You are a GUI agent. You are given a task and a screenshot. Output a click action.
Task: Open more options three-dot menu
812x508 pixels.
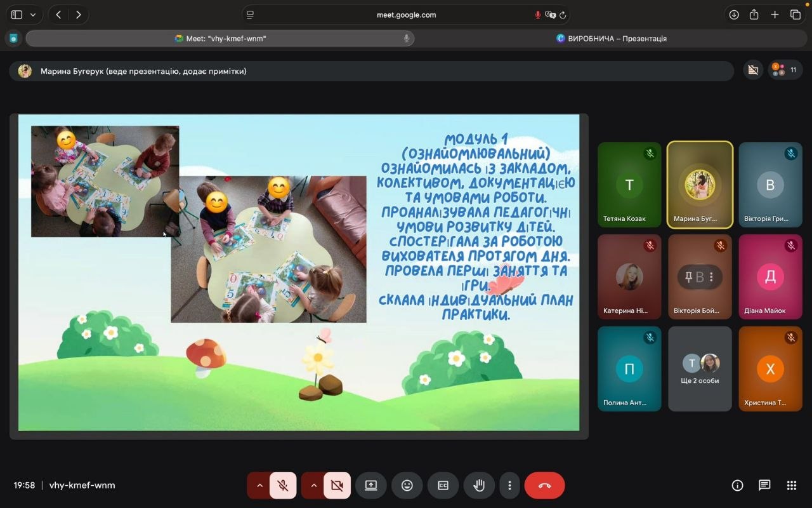[x=509, y=486]
